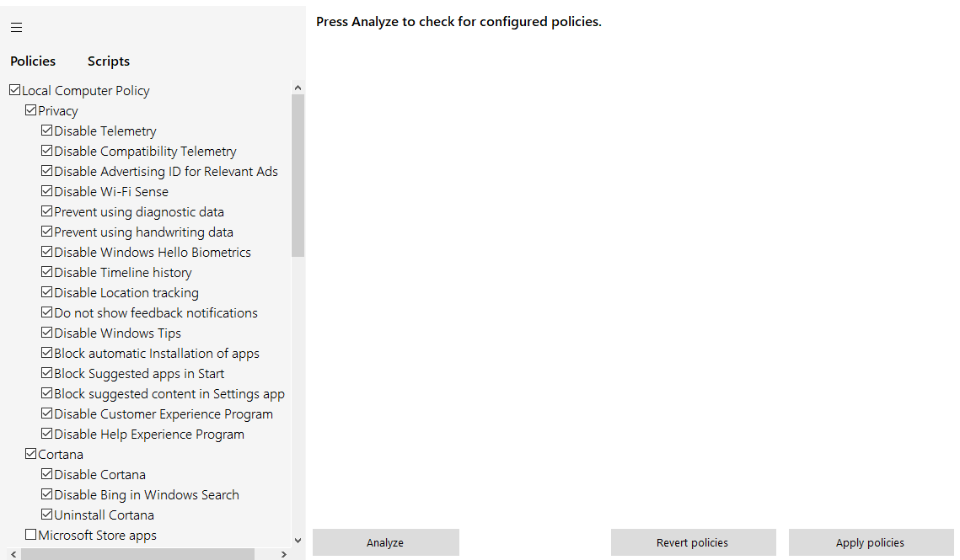Uncheck the Cortana group checkbox

[30, 454]
